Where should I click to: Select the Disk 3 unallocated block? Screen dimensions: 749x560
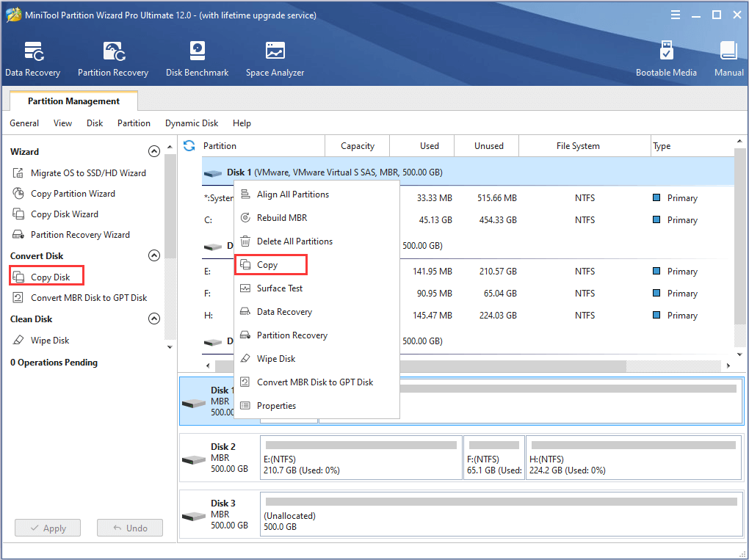click(x=501, y=516)
